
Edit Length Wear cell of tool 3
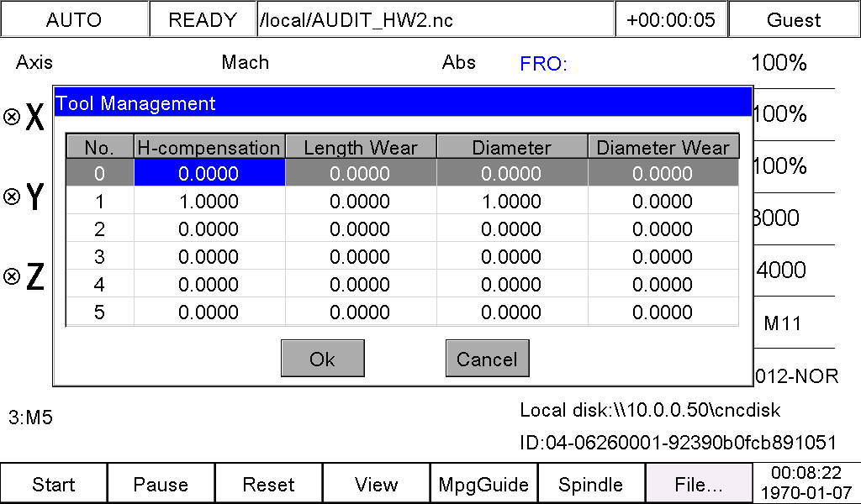coord(361,257)
